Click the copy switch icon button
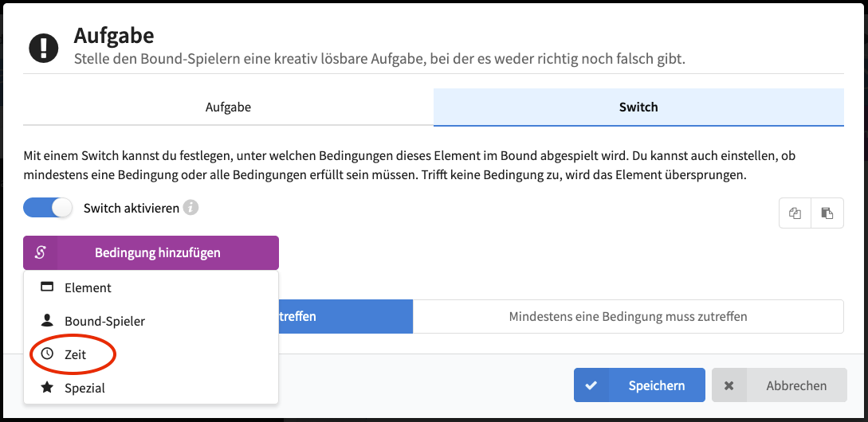This screenshot has height=422, width=868. click(x=795, y=213)
